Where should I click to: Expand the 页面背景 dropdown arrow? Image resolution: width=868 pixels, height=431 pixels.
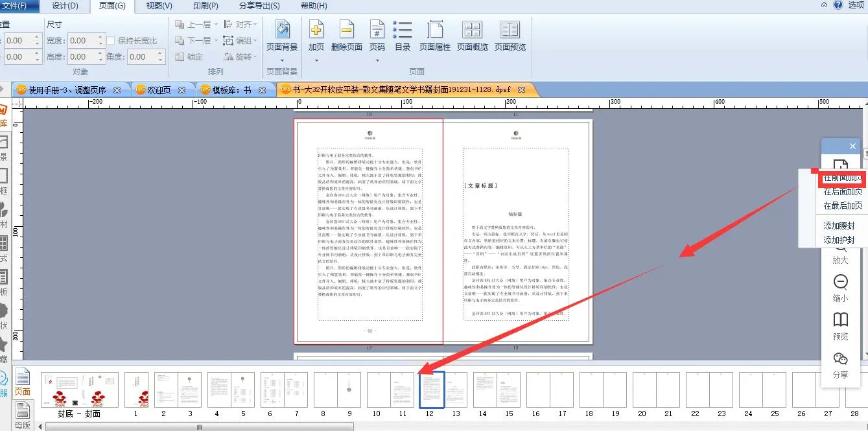pyautogui.click(x=283, y=60)
